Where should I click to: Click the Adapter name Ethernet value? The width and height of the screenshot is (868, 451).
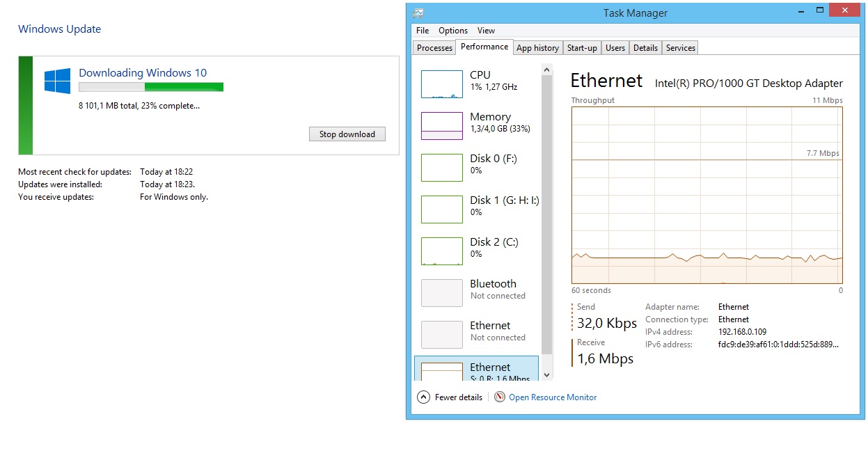[x=734, y=307]
